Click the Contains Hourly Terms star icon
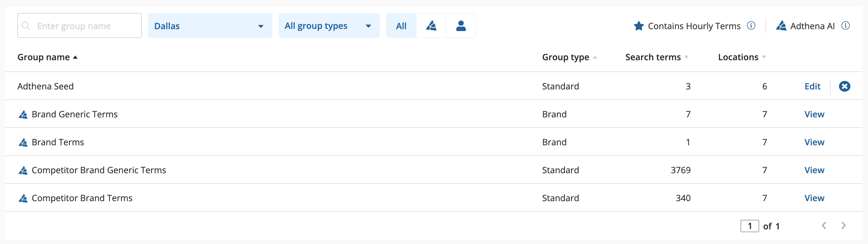Screen dimensions: 868x244 [x=639, y=25]
